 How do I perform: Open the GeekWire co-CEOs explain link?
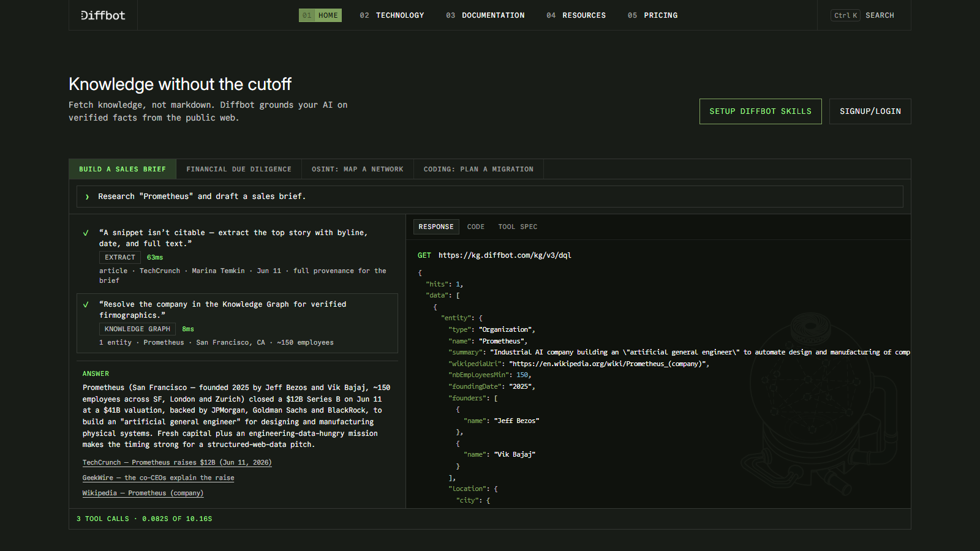[159, 478]
